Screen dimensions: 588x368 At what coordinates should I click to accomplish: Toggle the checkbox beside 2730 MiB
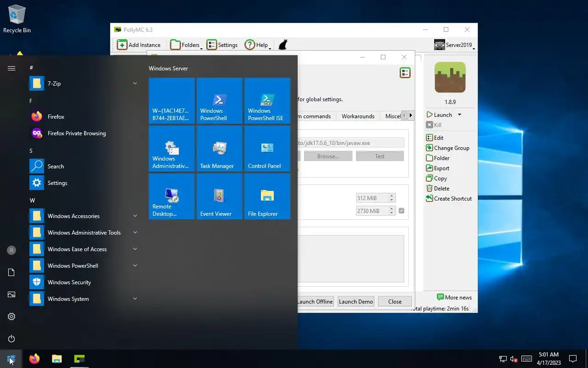[x=401, y=211]
